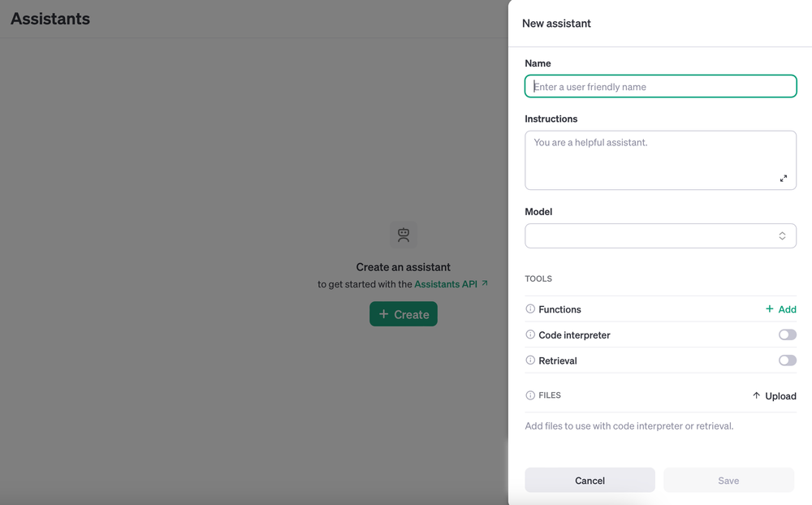Click the info icon beside Retrieval

tap(530, 360)
